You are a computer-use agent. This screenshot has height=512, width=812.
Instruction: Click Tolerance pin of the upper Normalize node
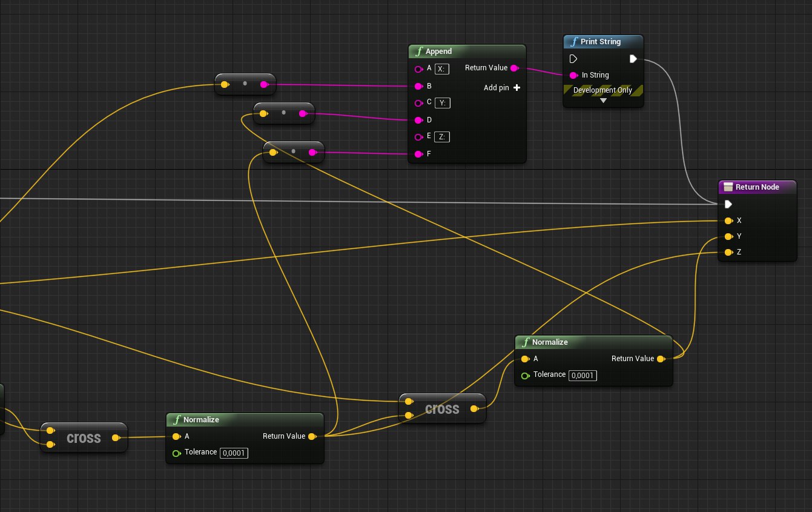point(525,376)
